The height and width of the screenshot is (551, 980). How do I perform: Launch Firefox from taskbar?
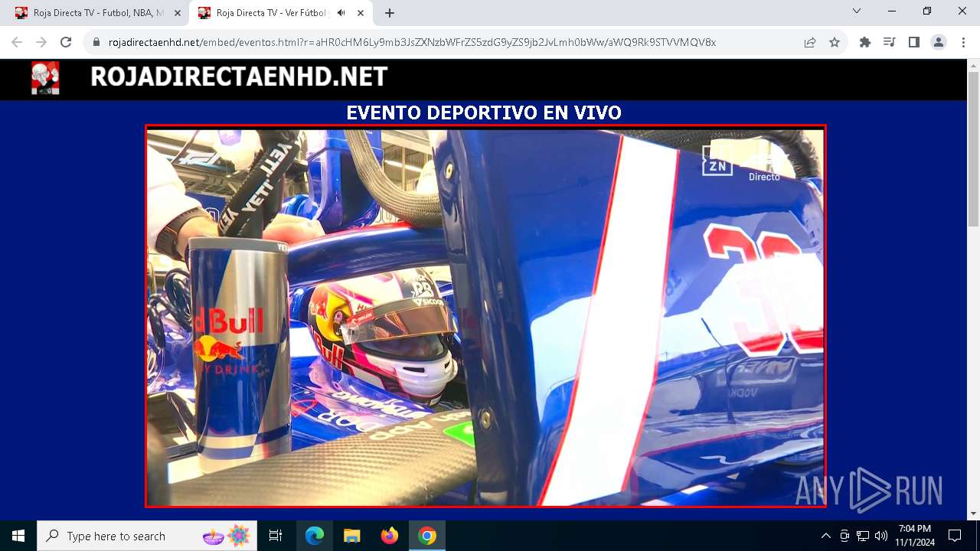click(389, 536)
